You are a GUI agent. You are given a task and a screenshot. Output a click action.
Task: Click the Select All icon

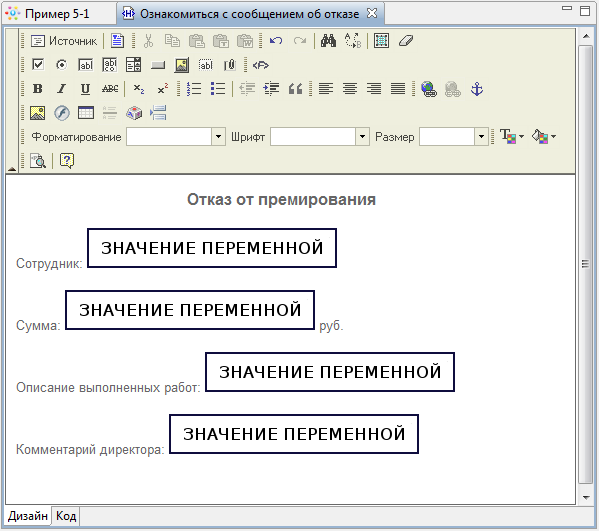click(x=381, y=41)
